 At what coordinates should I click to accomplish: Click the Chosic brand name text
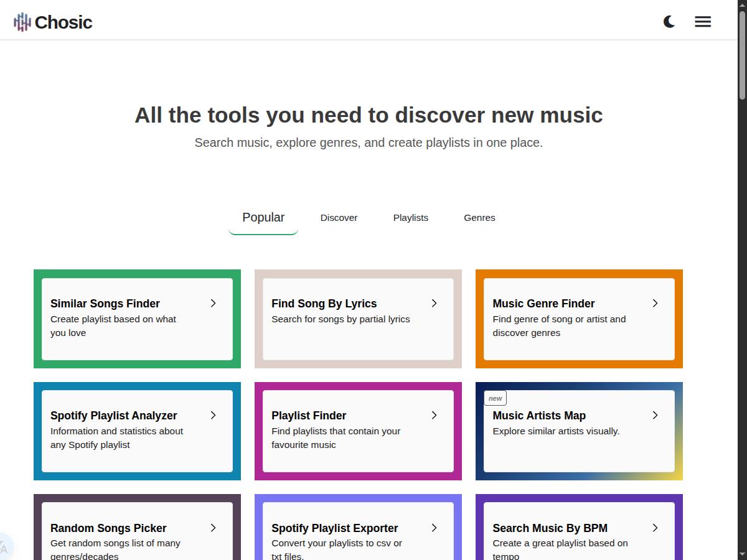point(63,22)
